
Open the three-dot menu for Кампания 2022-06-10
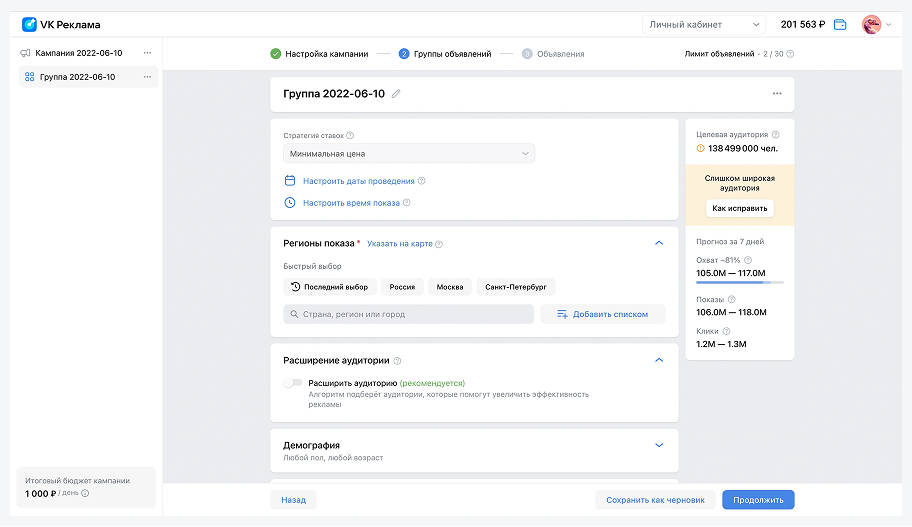pos(147,53)
